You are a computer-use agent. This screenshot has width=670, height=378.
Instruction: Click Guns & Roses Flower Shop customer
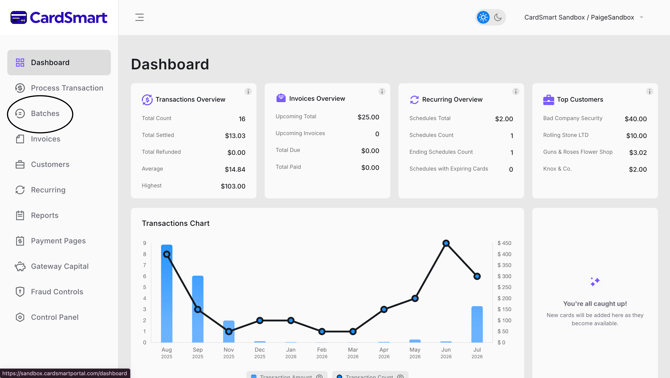pyautogui.click(x=578, y=152)
